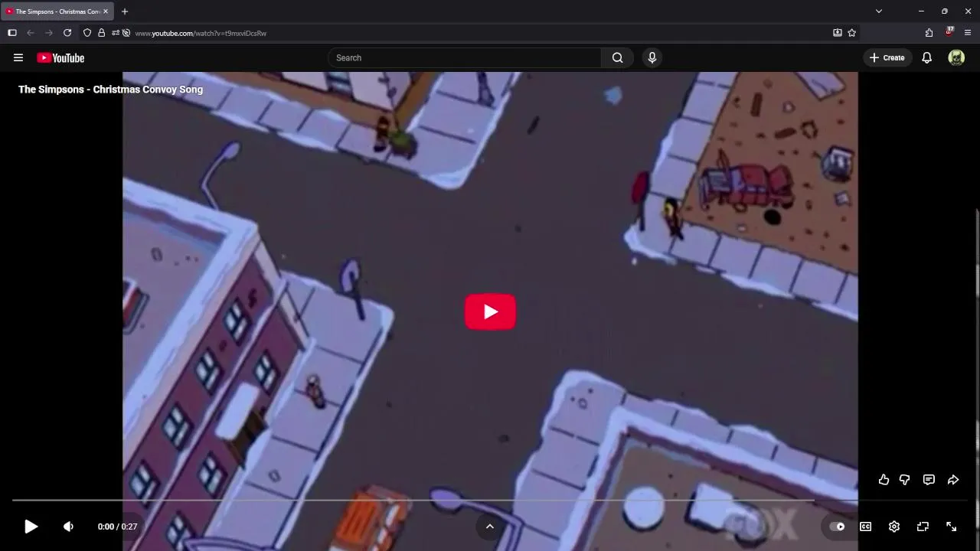Open the player settings gear
Screen dimensions: 980x551
[893, 527]
